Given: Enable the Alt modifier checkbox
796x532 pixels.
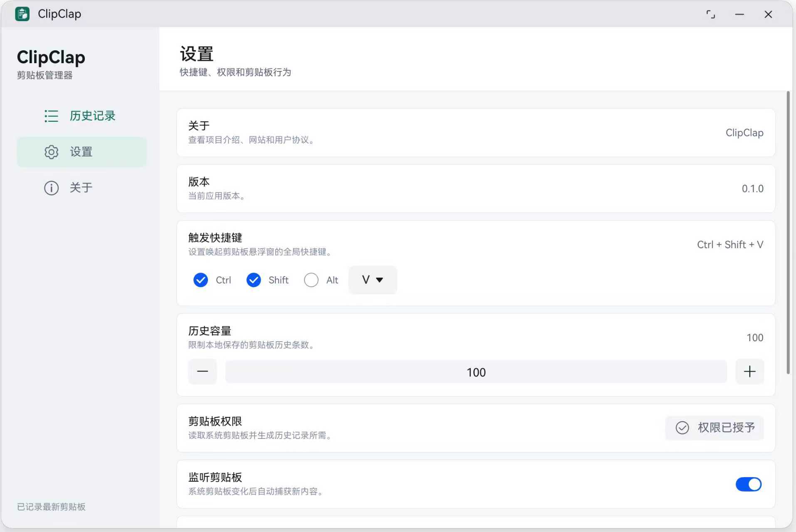Looking at the screenshot, I should pyautogui.click(x=311, y=280).
